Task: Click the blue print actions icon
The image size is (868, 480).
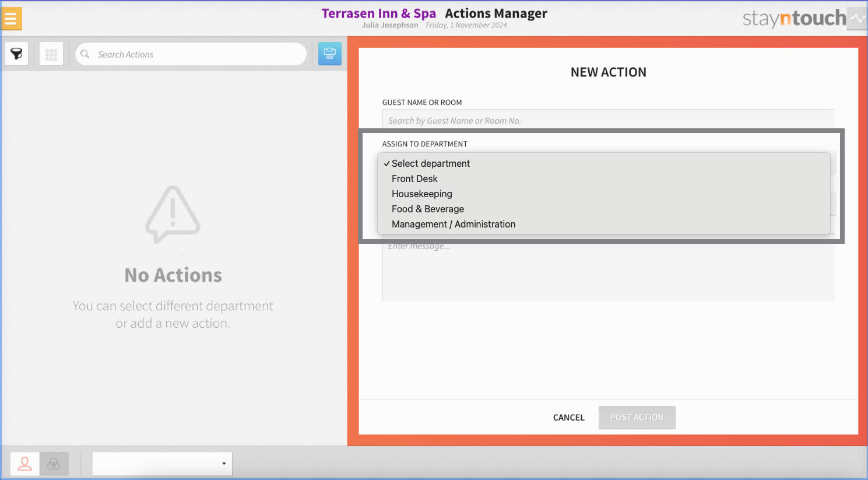Action: point(329,54)
